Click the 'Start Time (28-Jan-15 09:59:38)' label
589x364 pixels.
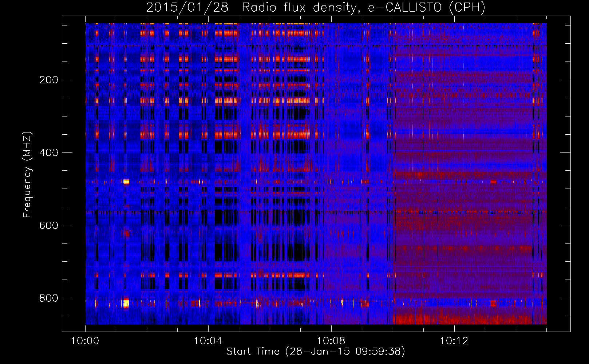(x=315, y=352)
